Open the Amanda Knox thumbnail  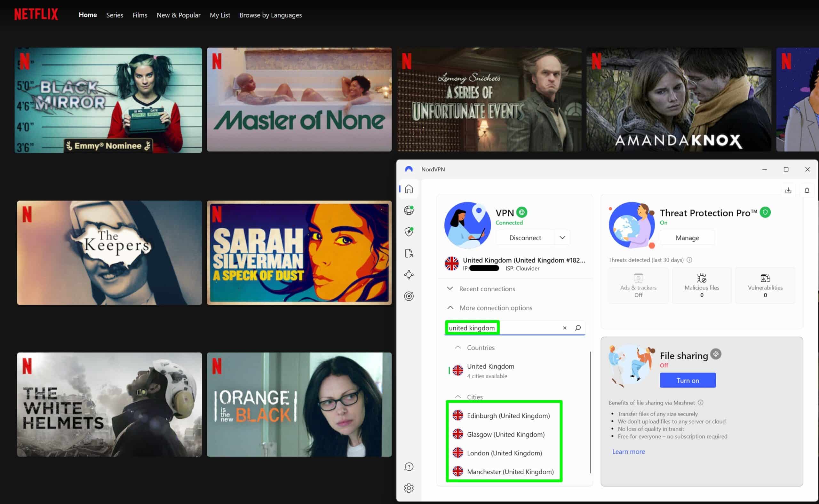(x=679, y=99)
